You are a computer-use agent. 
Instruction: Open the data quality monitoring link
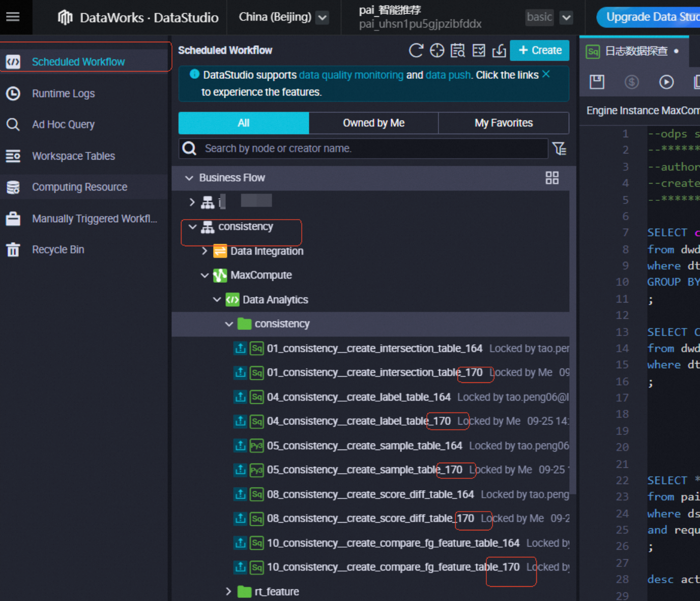click(351, 75)
